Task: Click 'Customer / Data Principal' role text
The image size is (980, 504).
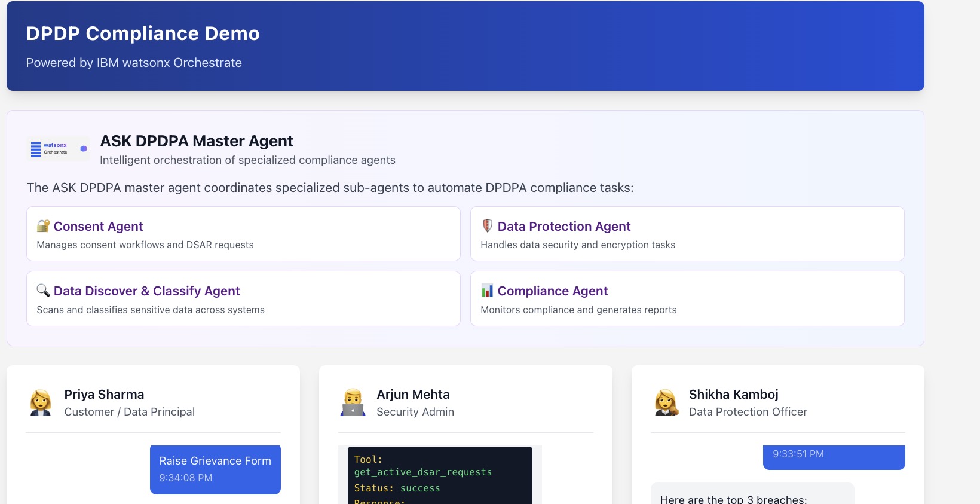Action: (129, 412)
